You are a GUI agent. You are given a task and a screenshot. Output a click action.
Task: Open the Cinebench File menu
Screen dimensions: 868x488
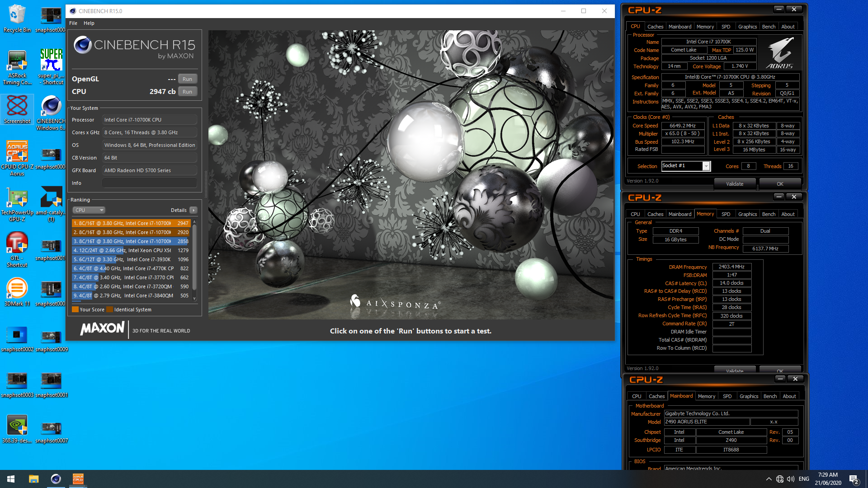pos(73,23)
